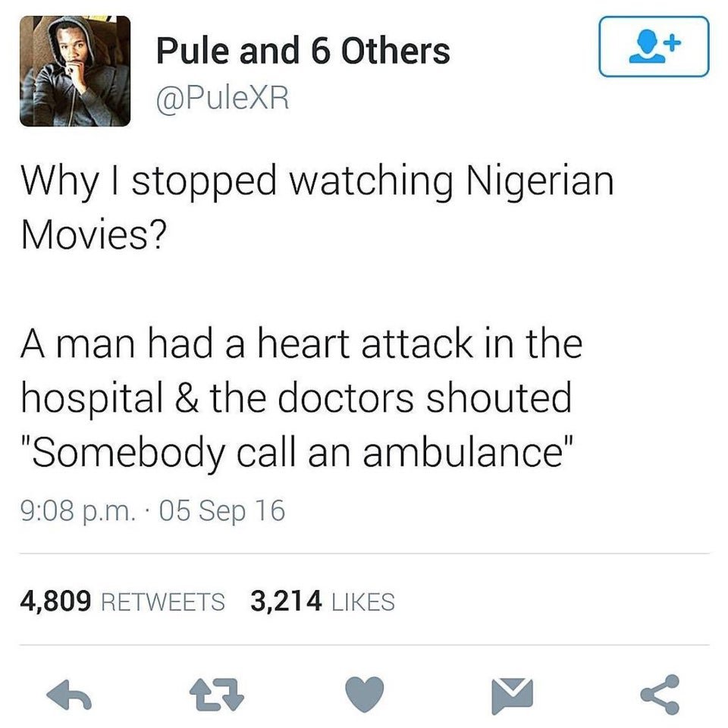Click the LIKES label text

click(x=363, y=601)
